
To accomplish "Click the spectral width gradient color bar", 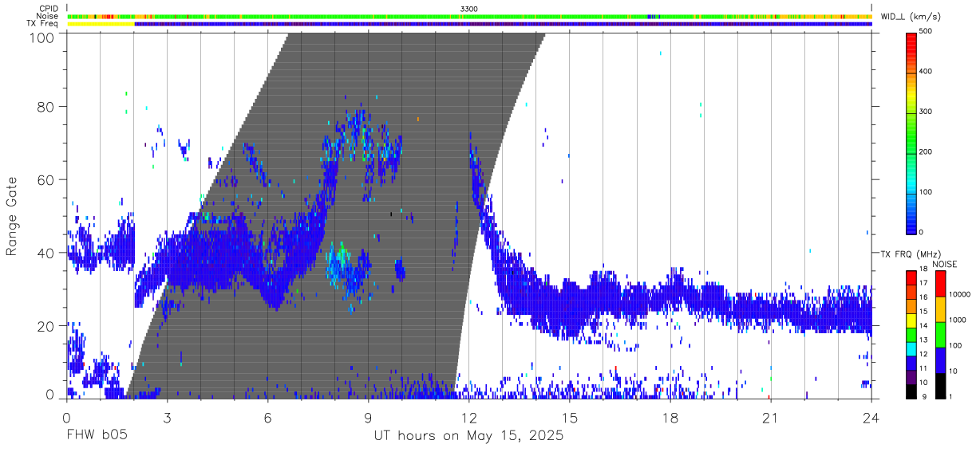I will [911, 132].
